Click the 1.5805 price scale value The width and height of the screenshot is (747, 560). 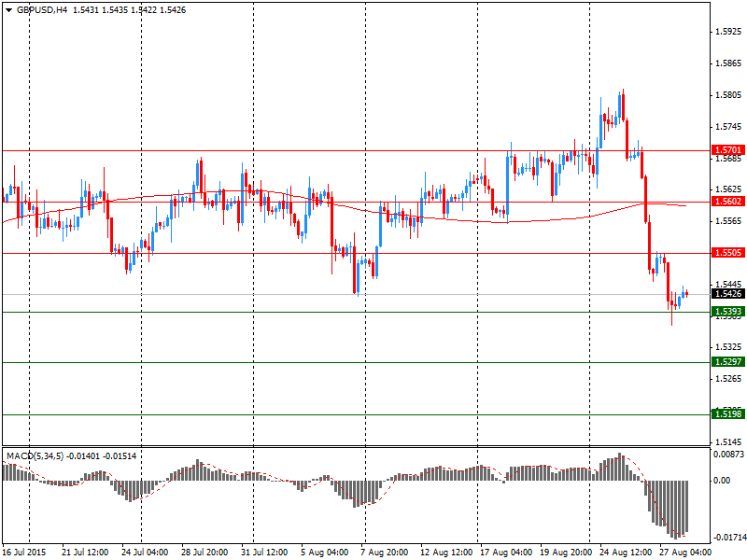[x=728, y=95]
